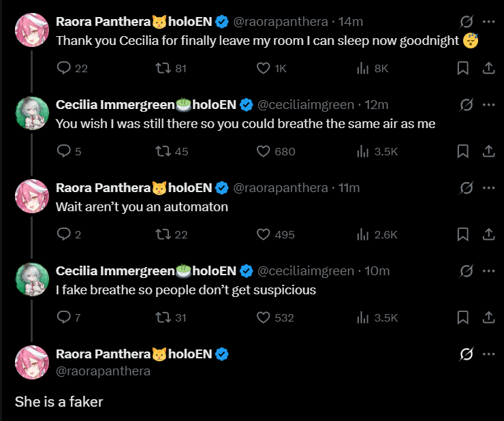Bookmark the 'automaton' tweet
The image size is (504, 421).
click(x=462, y=234)
